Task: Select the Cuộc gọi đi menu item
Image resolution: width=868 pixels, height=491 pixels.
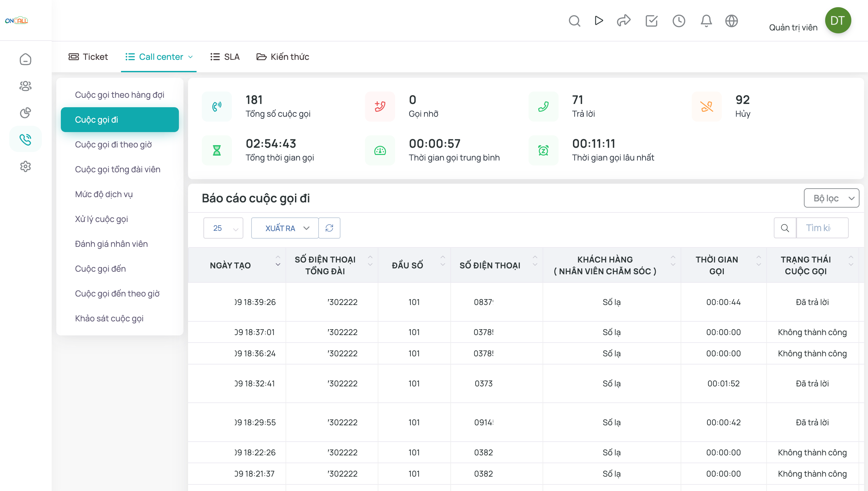Action: (119, 120)
